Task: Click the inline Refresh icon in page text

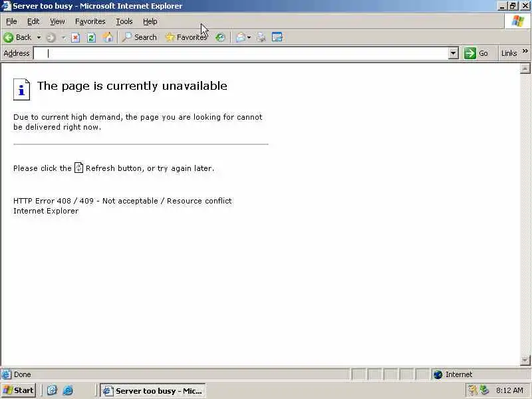Action: tap(78, 168)
